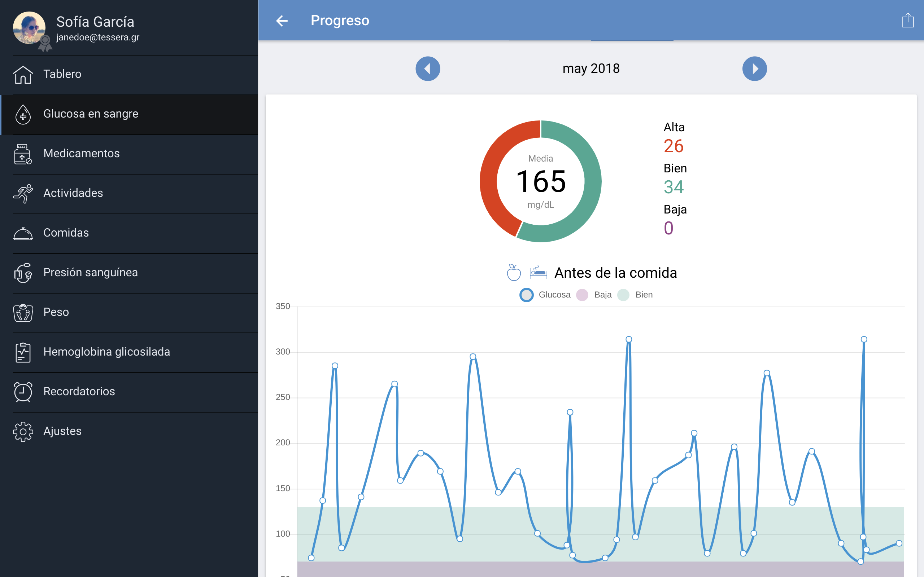Click Sofía García profile avatar
The image size is (924, 577).
(x=29, y=28)
